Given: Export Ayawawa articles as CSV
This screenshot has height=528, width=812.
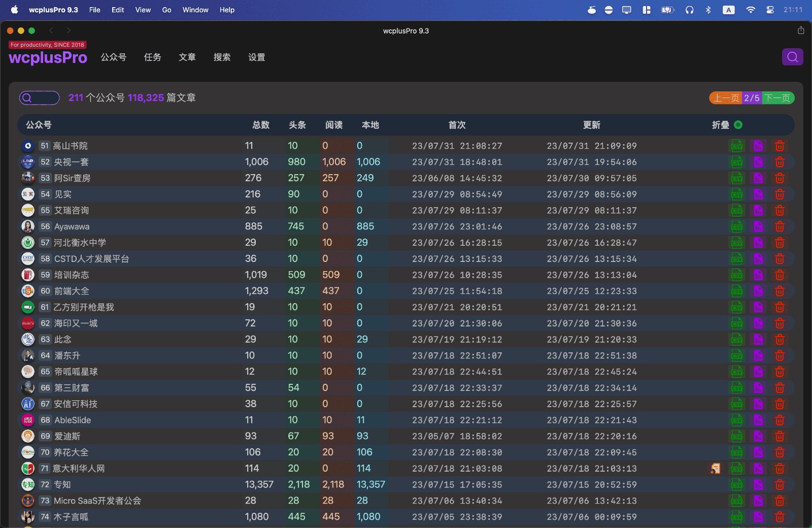Looking at the screenshot, I should tap(736, 226).
